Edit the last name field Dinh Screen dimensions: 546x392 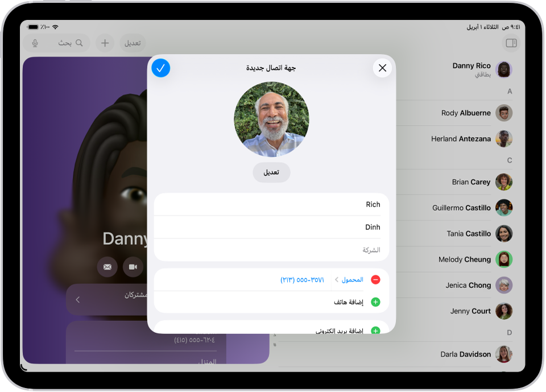[x=271, y=227]
